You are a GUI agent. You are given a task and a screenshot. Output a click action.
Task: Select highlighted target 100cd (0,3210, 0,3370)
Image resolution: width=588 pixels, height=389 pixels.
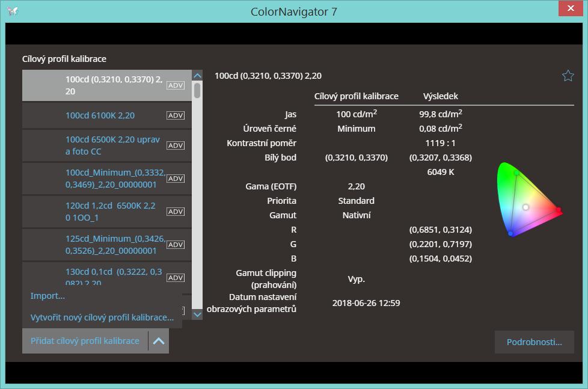(107, 85)
